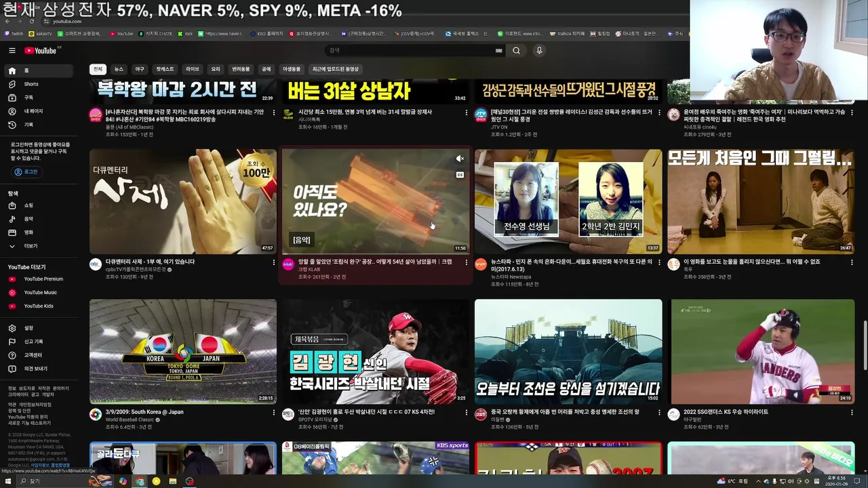Open 내 페이지 in the sidebar
868x488 pixels.
38,111
